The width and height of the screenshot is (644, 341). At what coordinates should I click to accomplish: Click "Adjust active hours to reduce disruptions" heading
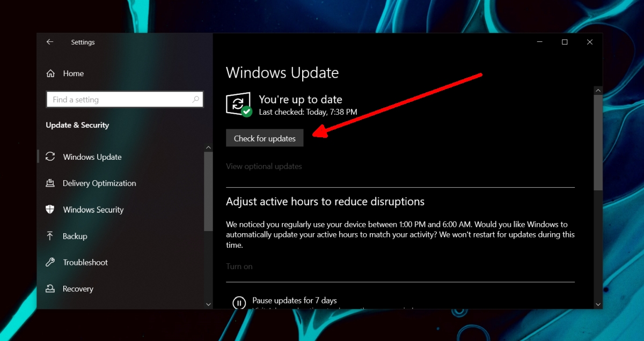tap(325, 202)
